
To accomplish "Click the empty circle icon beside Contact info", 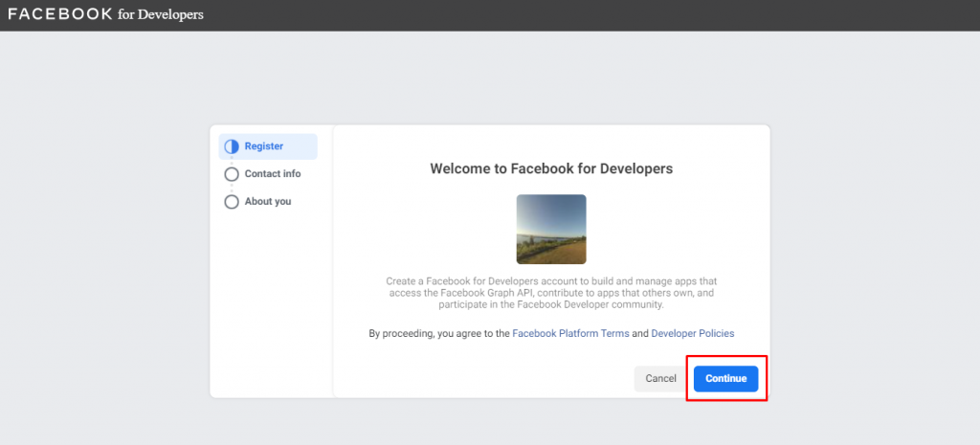I will 232,174.
